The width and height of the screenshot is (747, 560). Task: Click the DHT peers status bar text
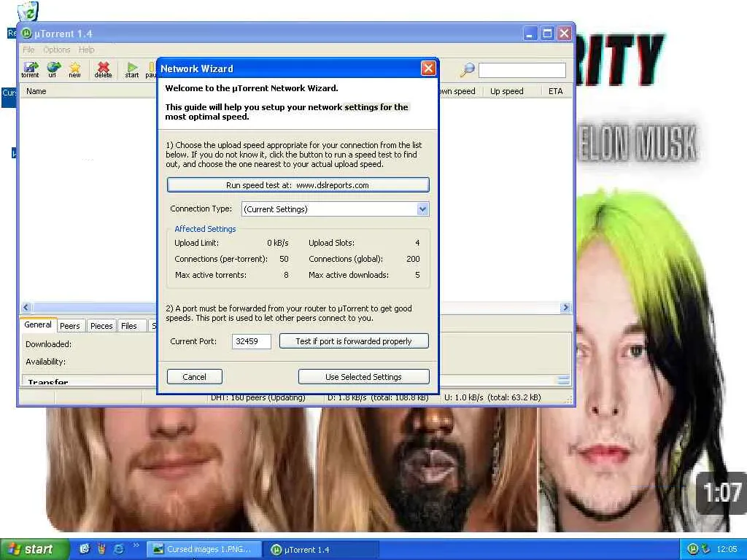coord(258,397)
